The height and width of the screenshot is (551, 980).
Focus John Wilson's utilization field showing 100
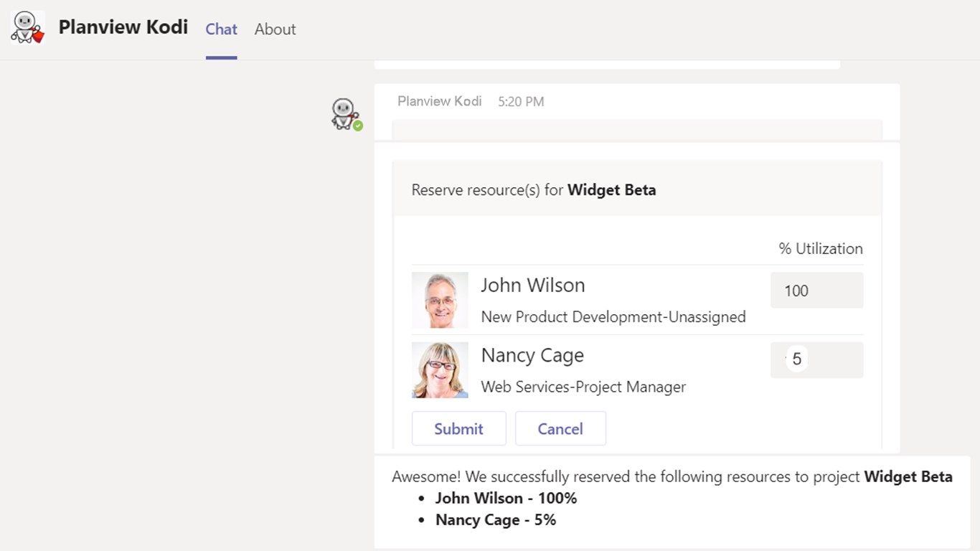[x=816, y=291]
